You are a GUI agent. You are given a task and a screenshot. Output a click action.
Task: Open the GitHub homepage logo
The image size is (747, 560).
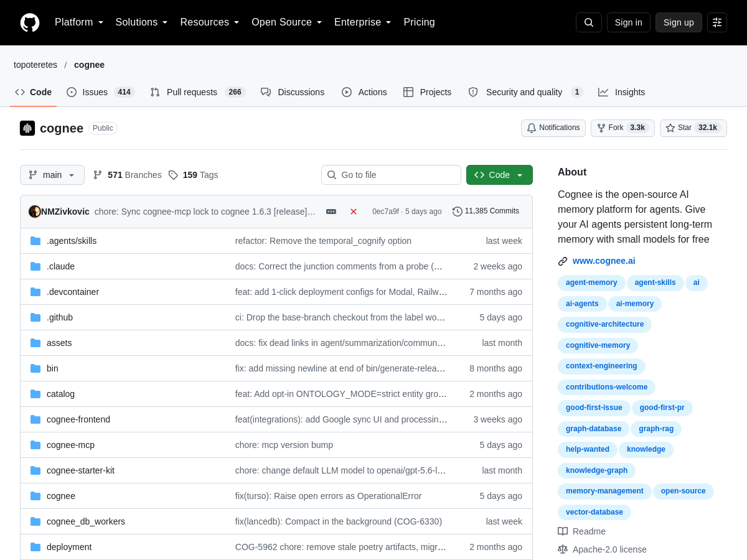pyautogui.click(x=30, y=22)
